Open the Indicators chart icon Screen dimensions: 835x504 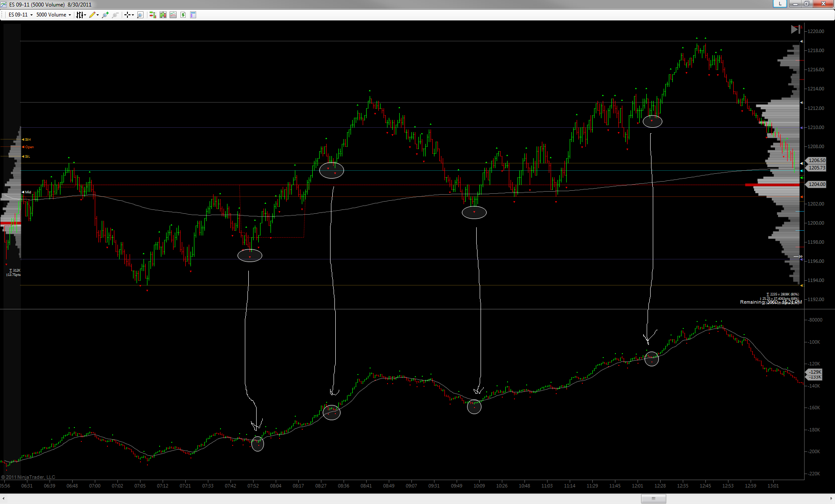[173, 15]
